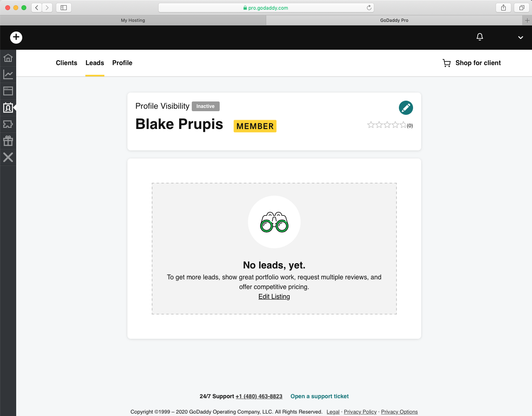Click Shop for client
532x416 pixels.
(472, 63)
